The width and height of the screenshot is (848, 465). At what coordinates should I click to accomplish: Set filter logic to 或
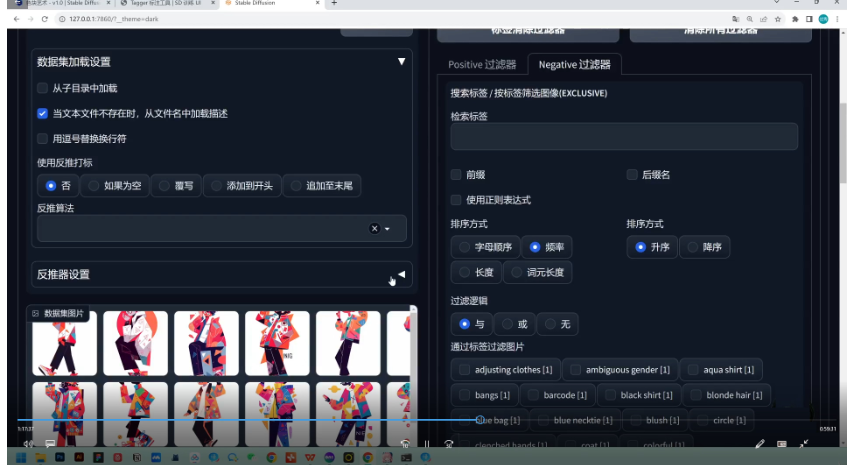(x=507, y=324)
